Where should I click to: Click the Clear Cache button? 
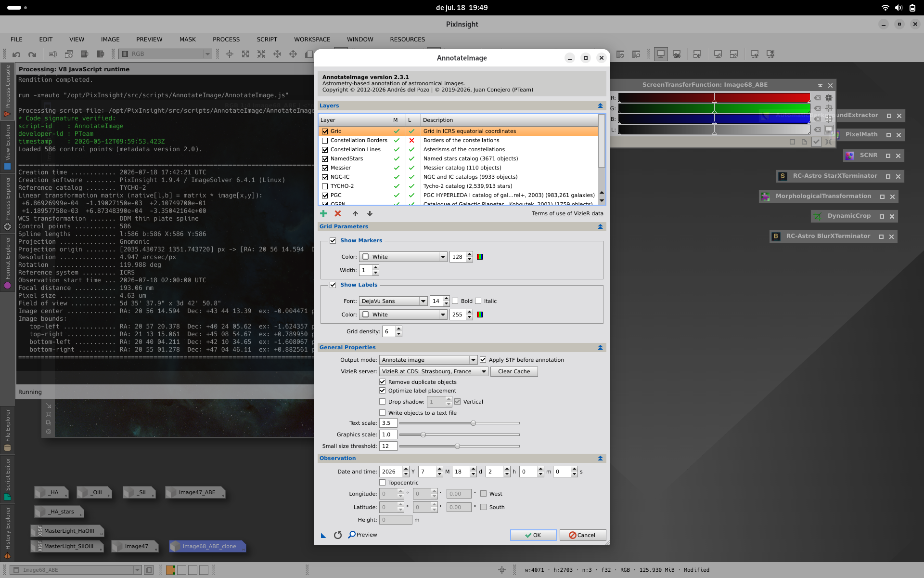pyautogui.click(x=514, y=371)
